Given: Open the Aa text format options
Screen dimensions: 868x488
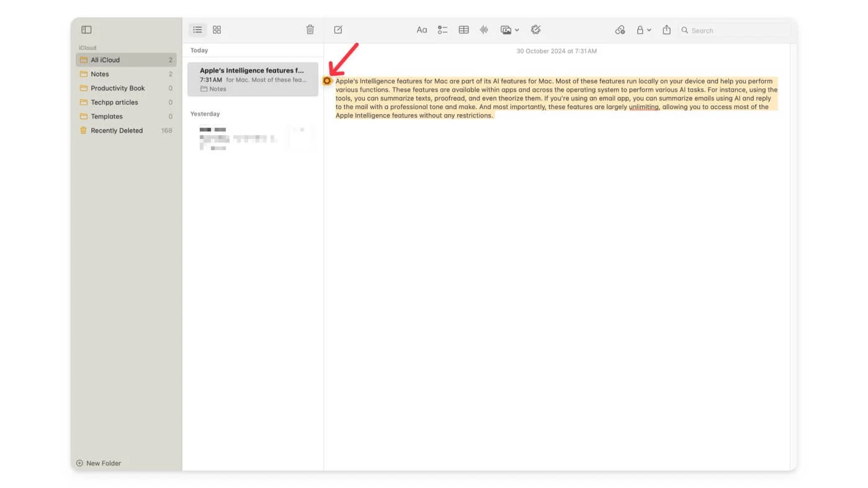Looking at the screenshot, I should click(x=422, y=30).
